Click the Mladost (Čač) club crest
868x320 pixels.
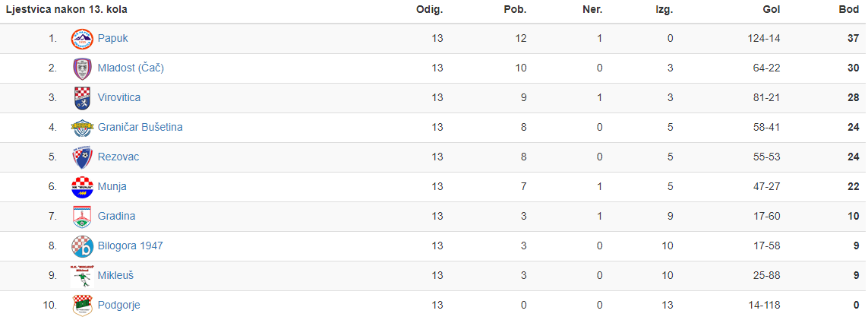click(x=82, y=68)
